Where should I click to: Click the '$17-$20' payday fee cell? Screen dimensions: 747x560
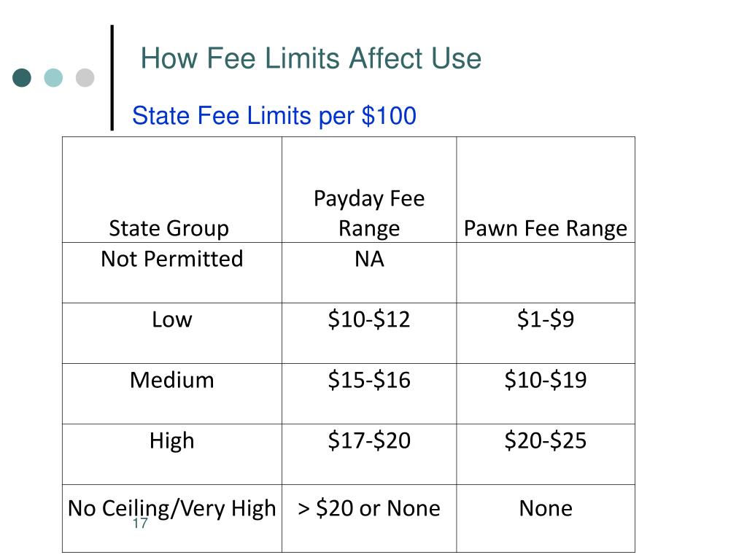point(369,454)
